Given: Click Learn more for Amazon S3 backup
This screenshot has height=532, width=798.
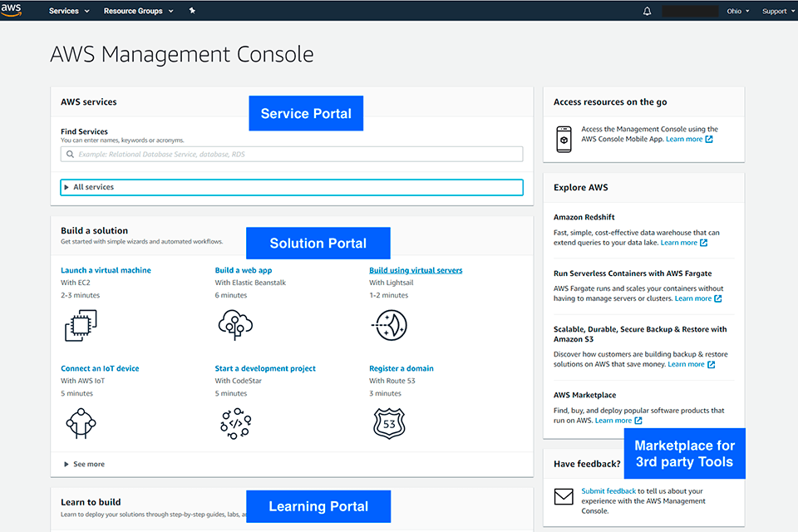Looking at the screenshot, I should point(686,365).
